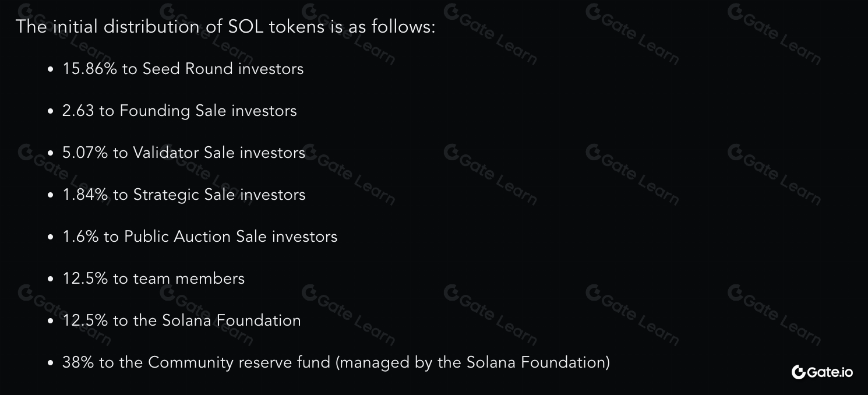Click the G symbol in the Gate.io logo
868x395 pixels.
[x=799, y=372]
